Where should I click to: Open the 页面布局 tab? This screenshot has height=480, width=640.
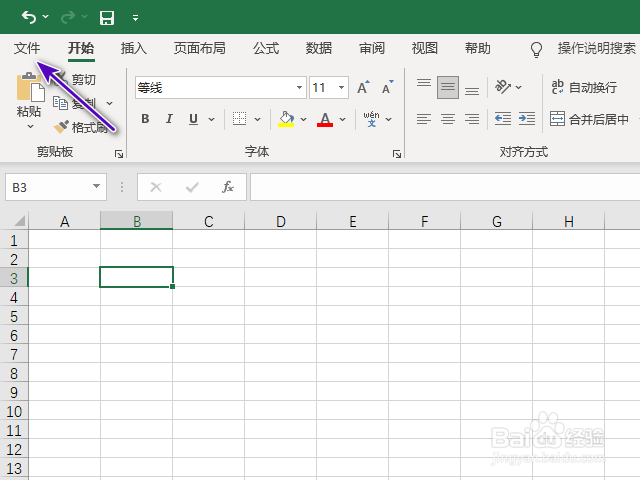[200, 48]
